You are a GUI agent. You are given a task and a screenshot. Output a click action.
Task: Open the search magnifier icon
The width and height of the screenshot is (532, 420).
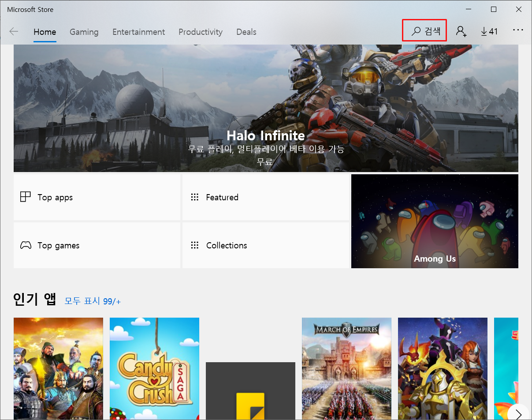416,31
